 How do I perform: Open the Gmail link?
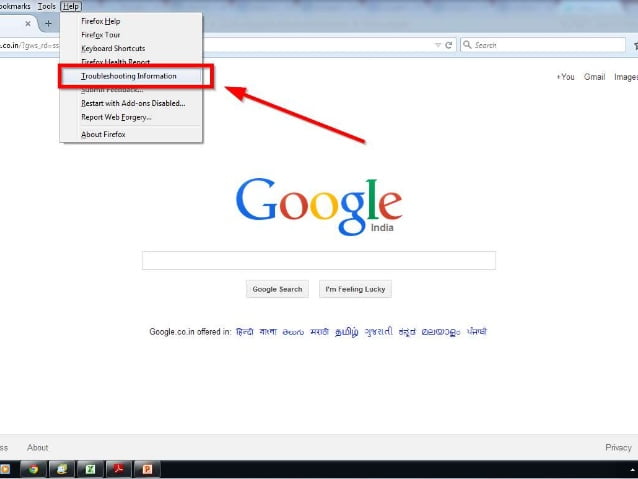594,77
